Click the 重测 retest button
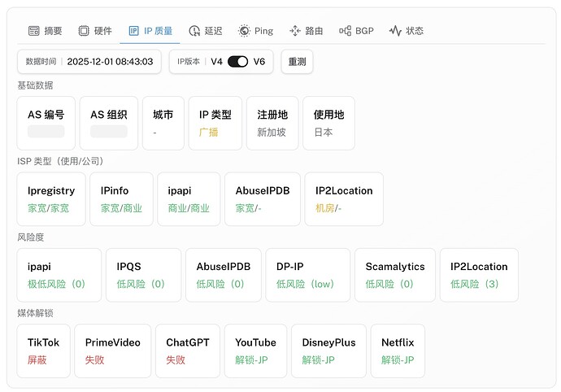Image resolution: width=561 pixels, height=392 pixels. tap(297, 62)
